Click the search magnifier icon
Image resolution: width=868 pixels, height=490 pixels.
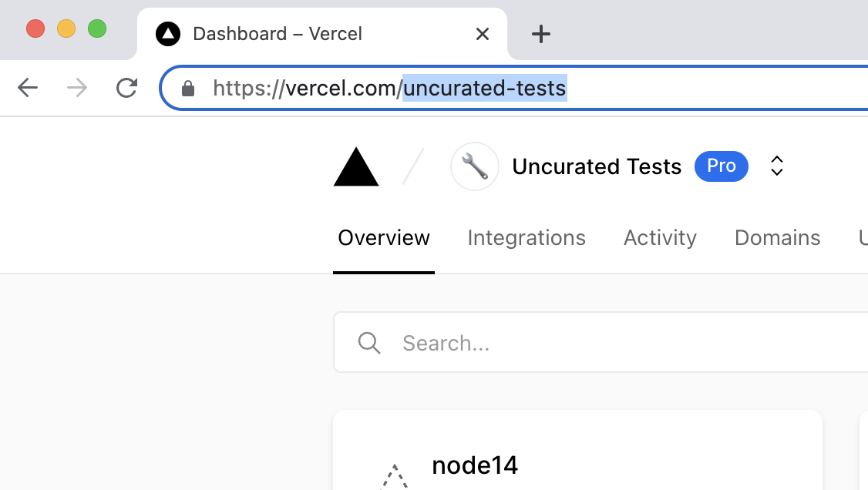point(369,343)
